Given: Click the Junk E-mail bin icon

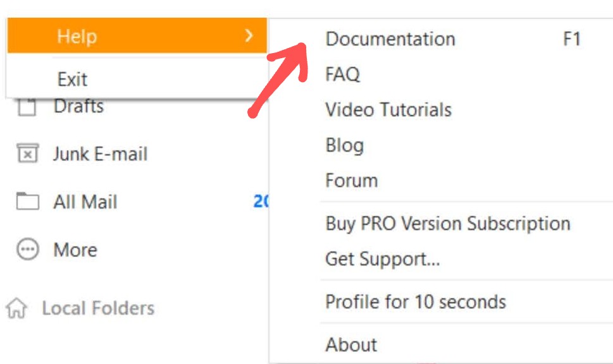Looking at the screenshot, I should click(27, 154).
